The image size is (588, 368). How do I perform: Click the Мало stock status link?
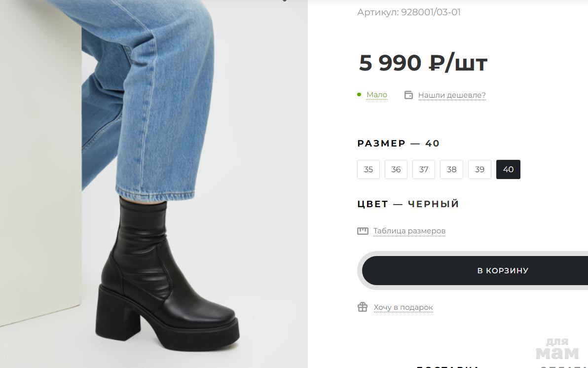pyautogui.click(x=377, y=95)
